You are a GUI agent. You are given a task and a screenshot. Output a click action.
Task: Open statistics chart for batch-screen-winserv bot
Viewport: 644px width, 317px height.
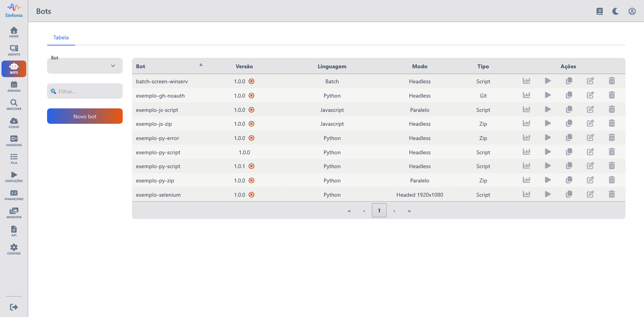pos(526,81)
